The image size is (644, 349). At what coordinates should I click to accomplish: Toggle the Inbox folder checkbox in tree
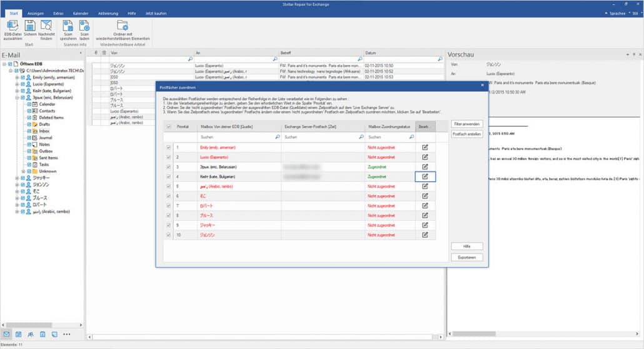(x=29, y=131)
